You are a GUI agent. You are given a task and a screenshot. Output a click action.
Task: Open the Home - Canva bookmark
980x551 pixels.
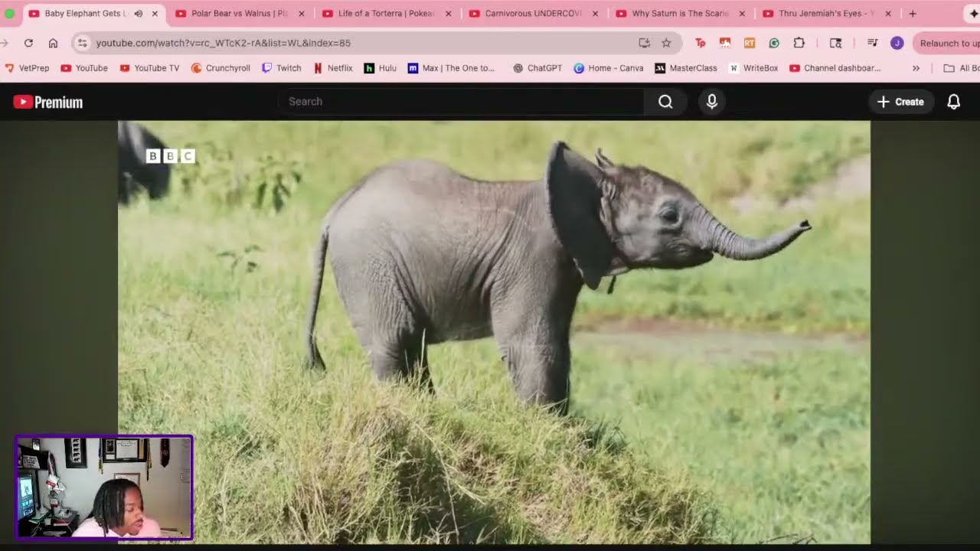(x=609, y=68)
